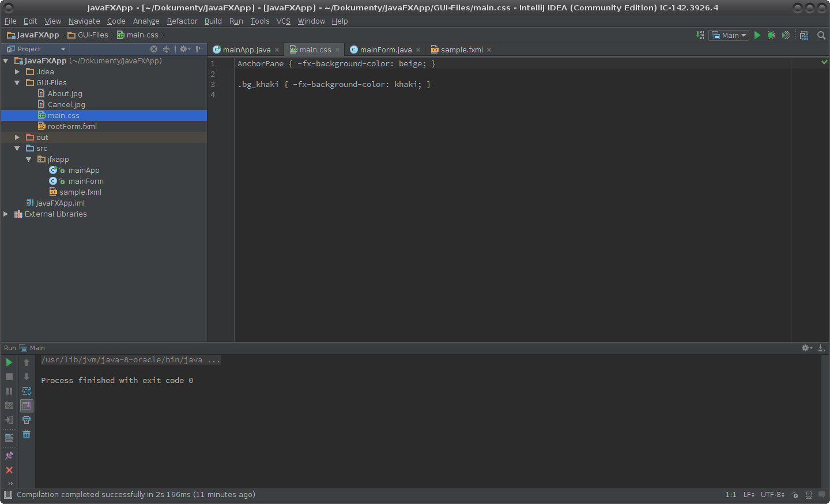830x504 pixels.
Task: Print the console output
Action: 27,420
